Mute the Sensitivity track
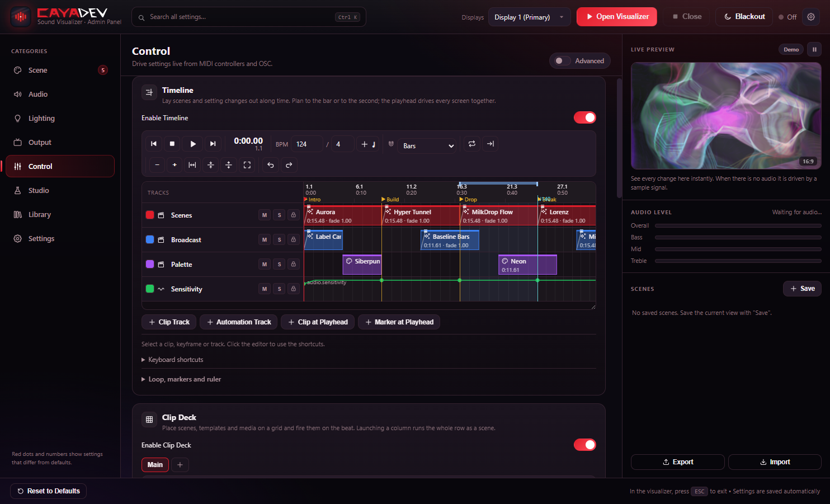The width and height of the screenshot is (830, 504). tap(265, 289)
